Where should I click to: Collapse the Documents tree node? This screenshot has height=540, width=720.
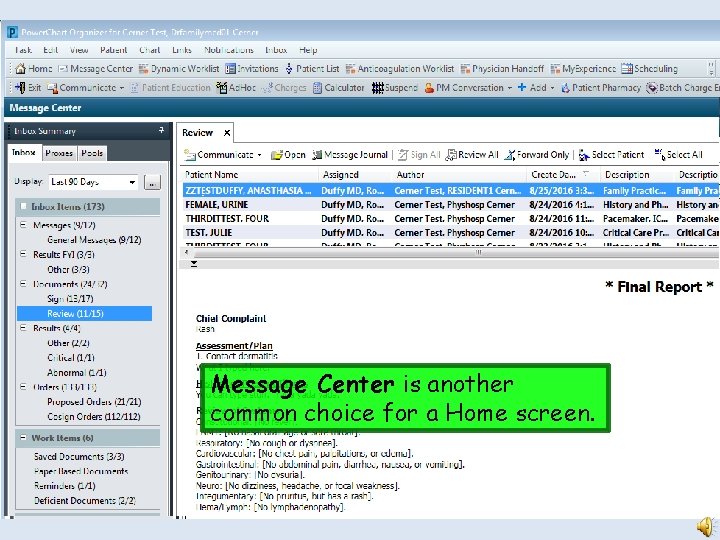tap(23, 284)
